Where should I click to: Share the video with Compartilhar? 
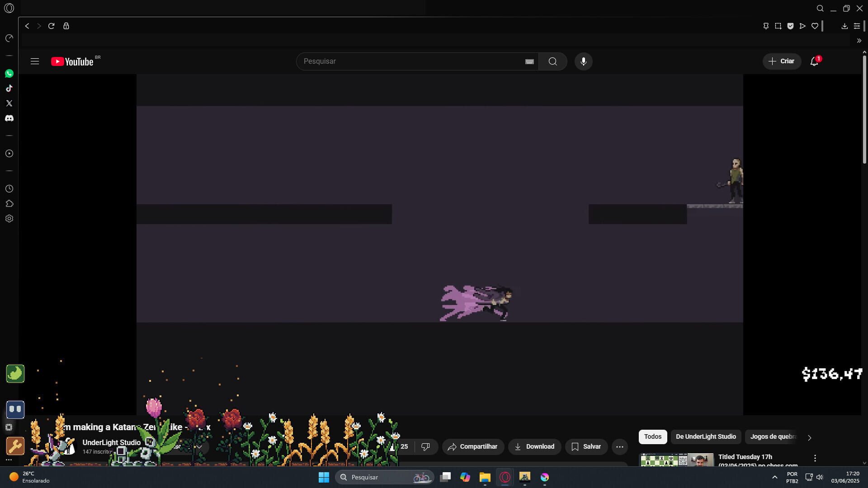coord(473,446)
